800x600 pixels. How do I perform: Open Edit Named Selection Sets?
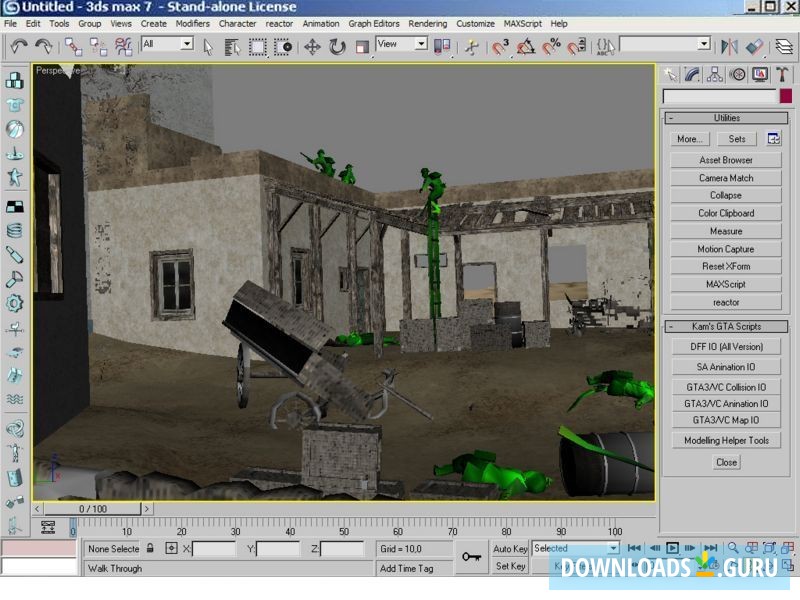tap(606, 47)
